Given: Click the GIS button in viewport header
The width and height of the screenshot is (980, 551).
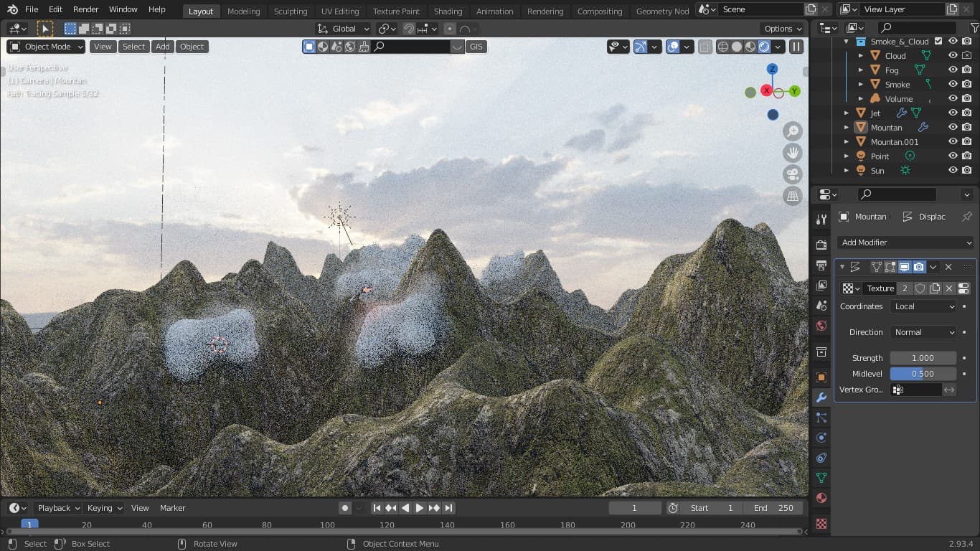Looking at the screenshot, I should pos(476,47).
